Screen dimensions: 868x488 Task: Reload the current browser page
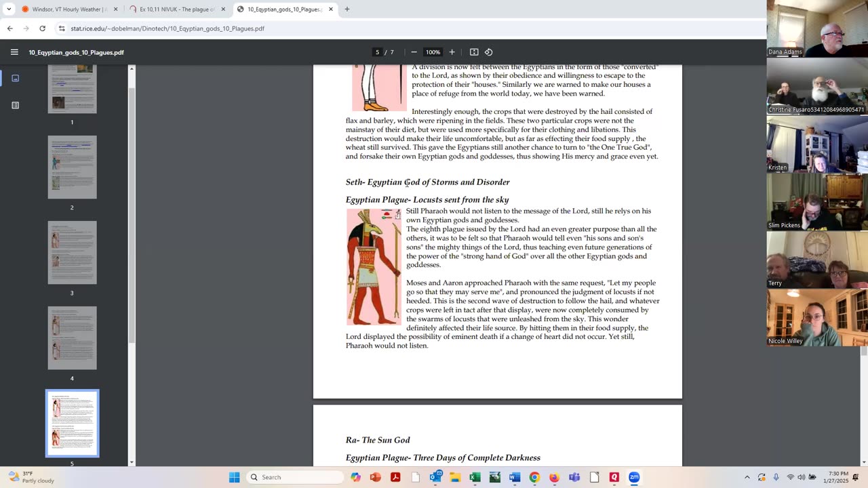click(x=42, y=28)
